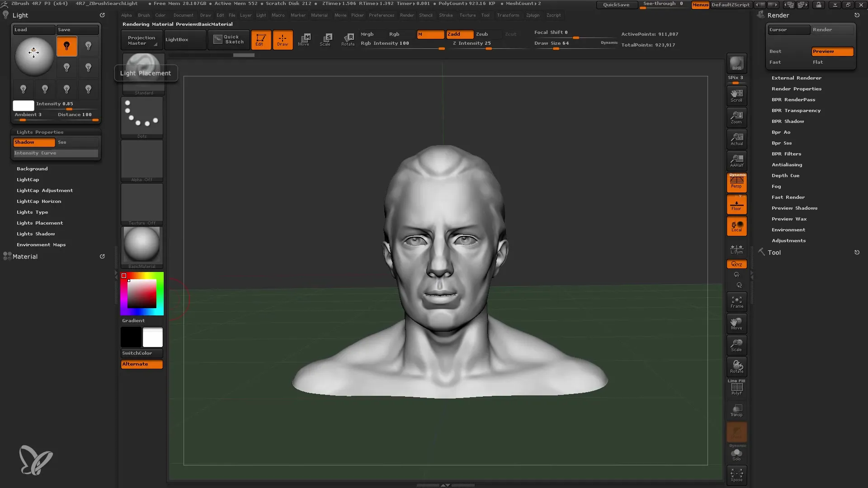Expand BPR Shadow section
The image size is (868, 488).
(x=788, y=122)
